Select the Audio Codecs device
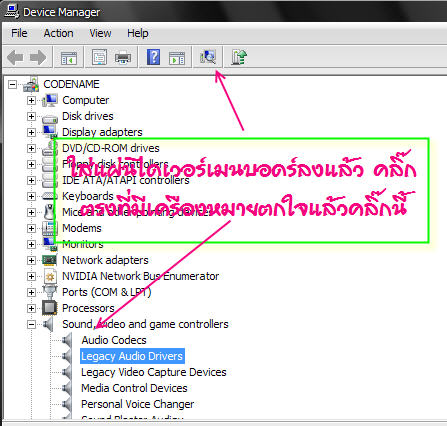The height and width of the screenshot is (426, 447). (x=114, y=340)
